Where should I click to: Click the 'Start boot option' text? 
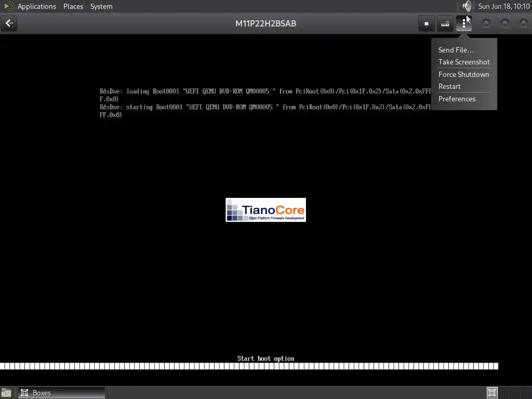265,358
